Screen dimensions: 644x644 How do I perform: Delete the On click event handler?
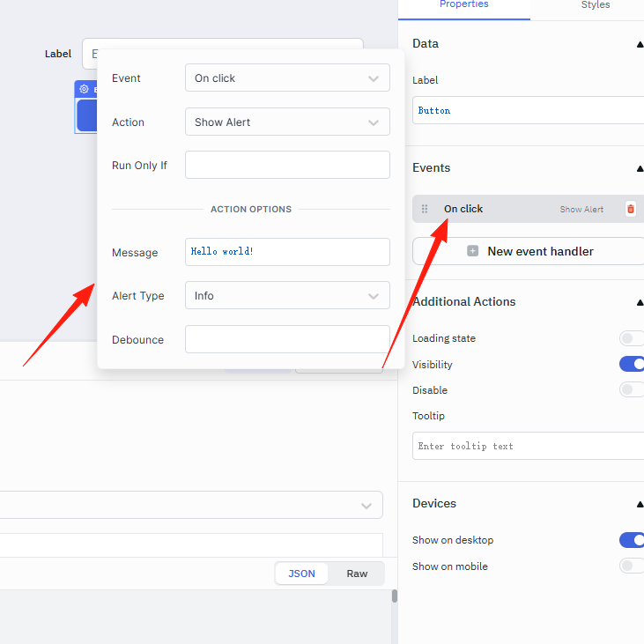631,209
